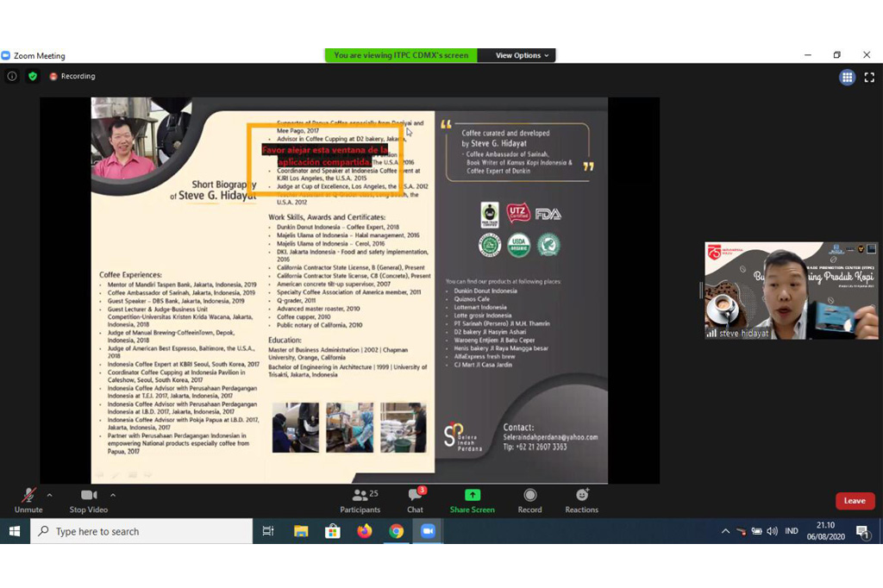Screen dimensions: 883x588
Task: Click the battery icon in system tray
Action: click(x=757, y=531)
